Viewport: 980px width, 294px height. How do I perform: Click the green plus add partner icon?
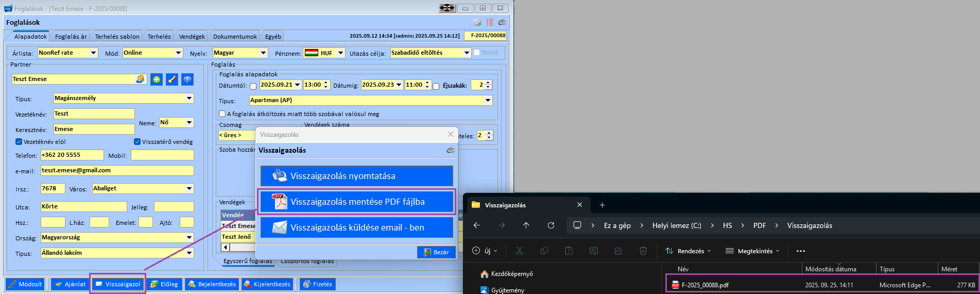click(157, 79)
